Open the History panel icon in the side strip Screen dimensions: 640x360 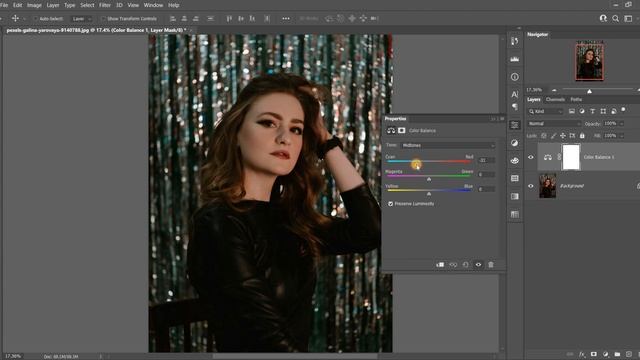pyautogui.click(x=515, y=41)
